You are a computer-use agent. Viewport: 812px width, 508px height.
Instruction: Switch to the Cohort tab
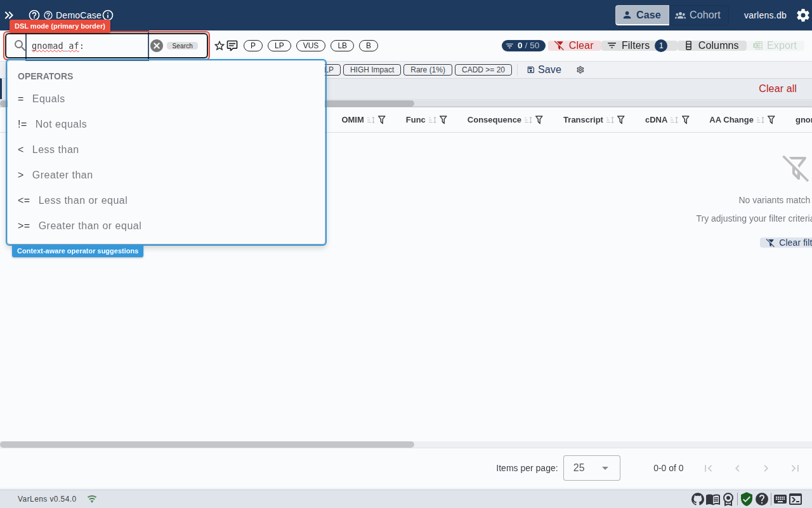(x=698, y=15)
